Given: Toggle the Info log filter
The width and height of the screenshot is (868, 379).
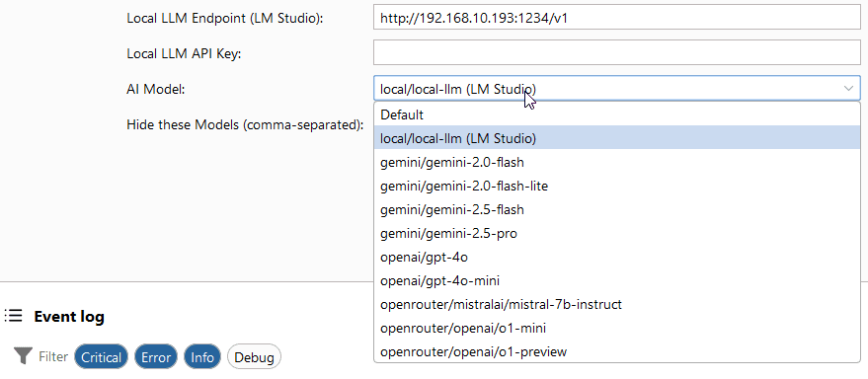Looking at the screenshot, I should point(202,357).
